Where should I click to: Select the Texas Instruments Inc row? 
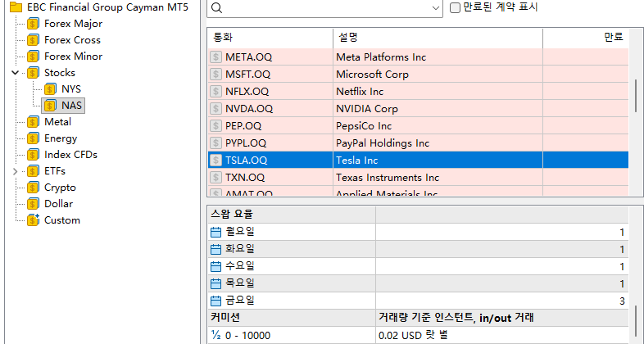click(418, 178)
